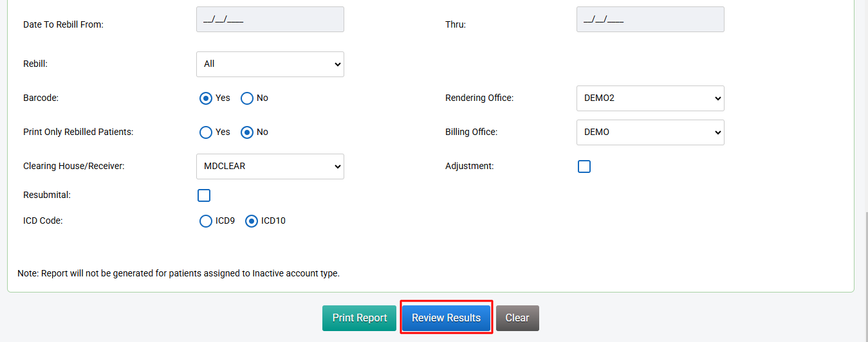
Task: Expand the Billing Office dropdown
Action: point(650,132)
